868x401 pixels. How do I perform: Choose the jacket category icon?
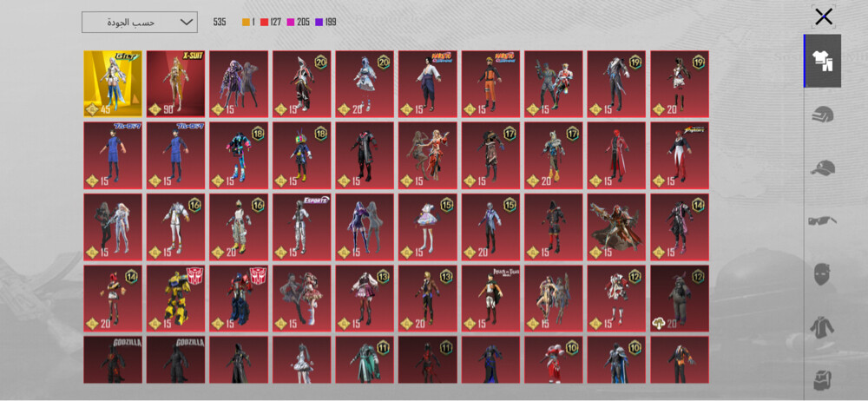coord(823,326)
